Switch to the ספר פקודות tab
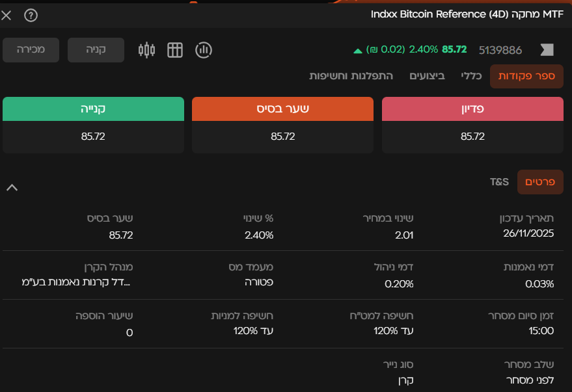572x392 pixels. point(526,76)
